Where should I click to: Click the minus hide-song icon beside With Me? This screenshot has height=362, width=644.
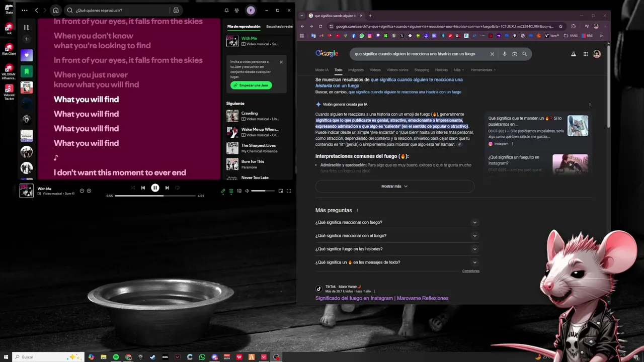click(82, 191)
